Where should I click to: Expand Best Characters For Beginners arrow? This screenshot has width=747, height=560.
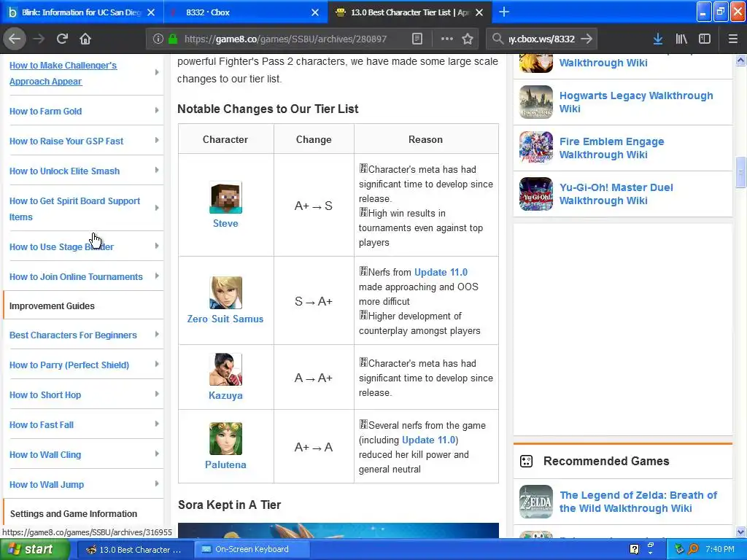point(157,334)
